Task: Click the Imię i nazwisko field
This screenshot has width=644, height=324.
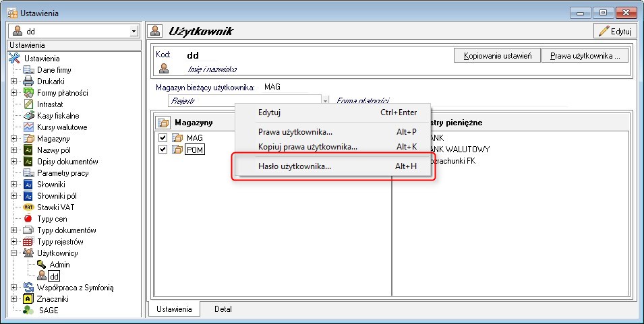Action: pos(212,69)
